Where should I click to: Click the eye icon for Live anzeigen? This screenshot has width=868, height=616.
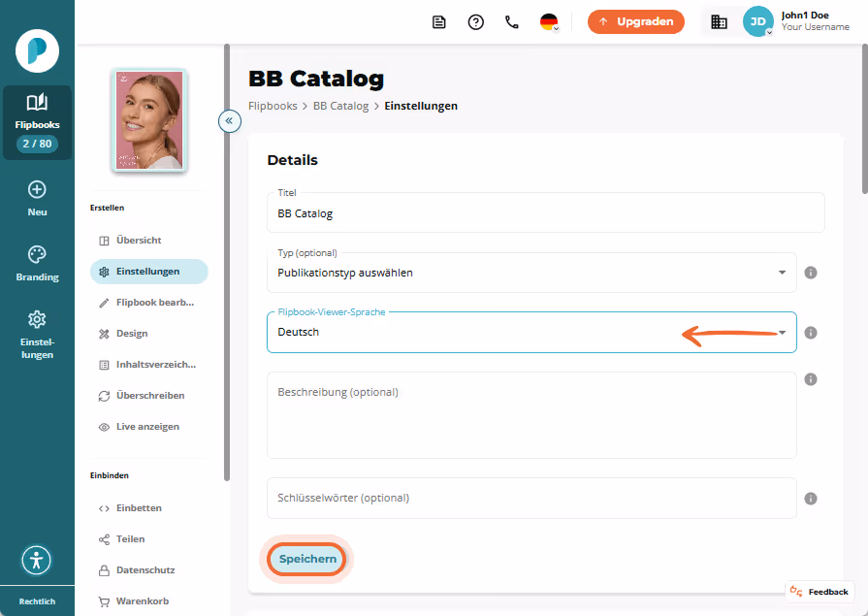(104, 427)
